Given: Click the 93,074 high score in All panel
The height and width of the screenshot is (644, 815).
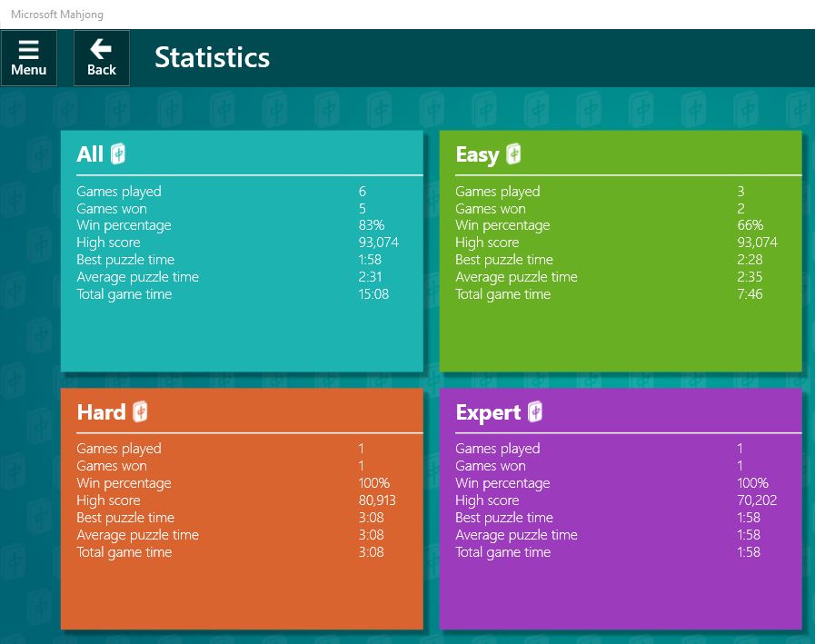Looking at the screenshot, I should tap(378, 243).
